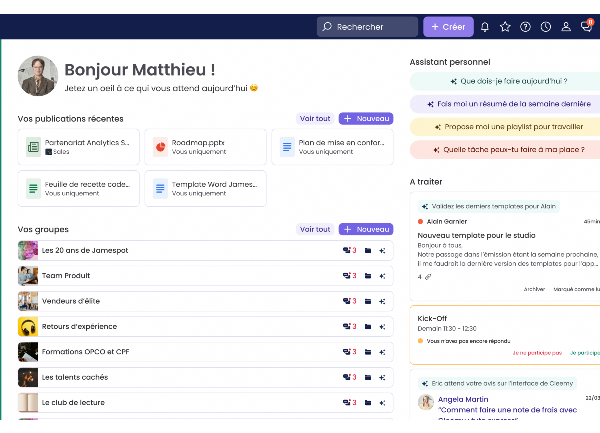Open messages icon for Team Produit
Screen dimensions: 600x433
click(349, 276)
